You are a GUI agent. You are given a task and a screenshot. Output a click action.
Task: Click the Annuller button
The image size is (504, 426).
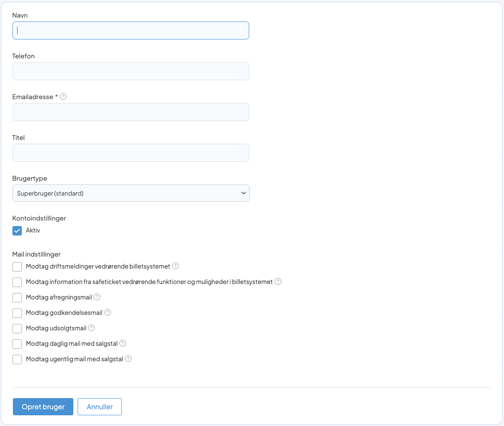tap(100, 407)
